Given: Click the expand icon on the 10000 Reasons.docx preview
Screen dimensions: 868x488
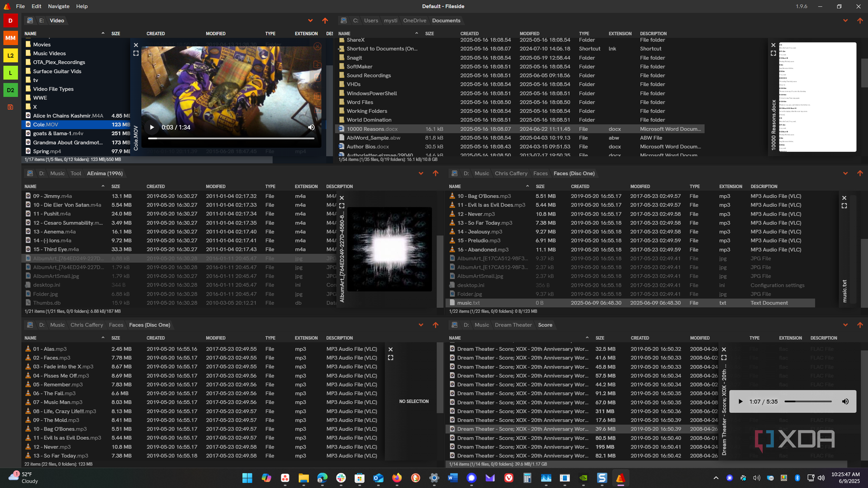Looking at the screenshot, I should tap(773, 53).
